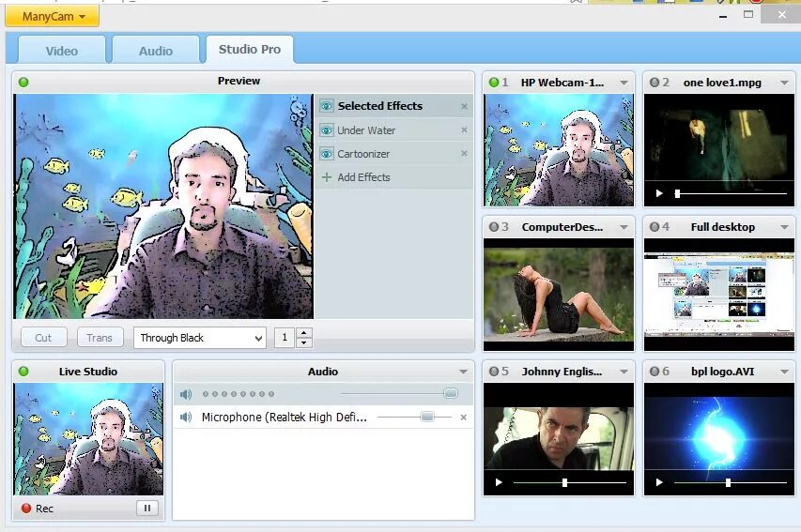This screenshot has height=532, width=801.
Task: Mute the Microphone speaker icon
Action: pyautogui.click(x=186, y=418)
